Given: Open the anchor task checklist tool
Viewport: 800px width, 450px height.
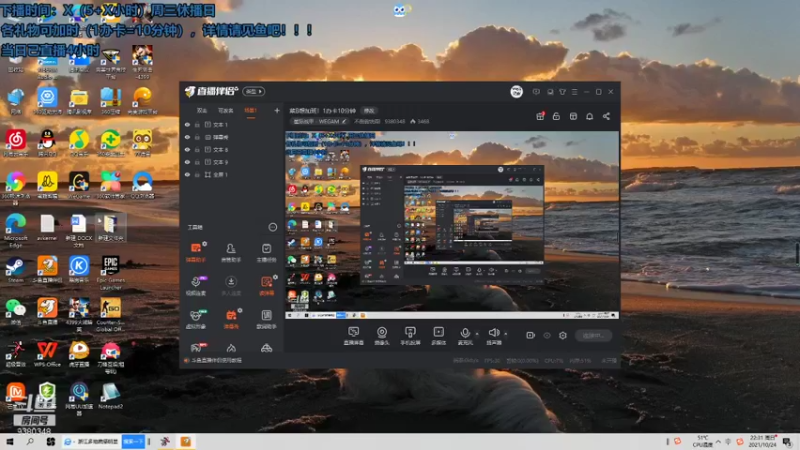Looking at the screenshot, I should click(266, 252).
